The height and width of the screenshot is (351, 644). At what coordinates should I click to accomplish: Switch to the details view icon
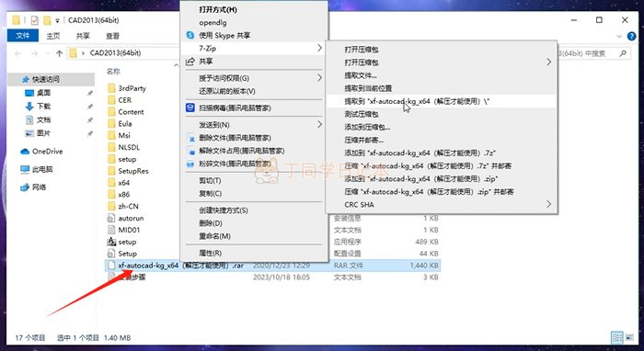(x=617, y=338)
